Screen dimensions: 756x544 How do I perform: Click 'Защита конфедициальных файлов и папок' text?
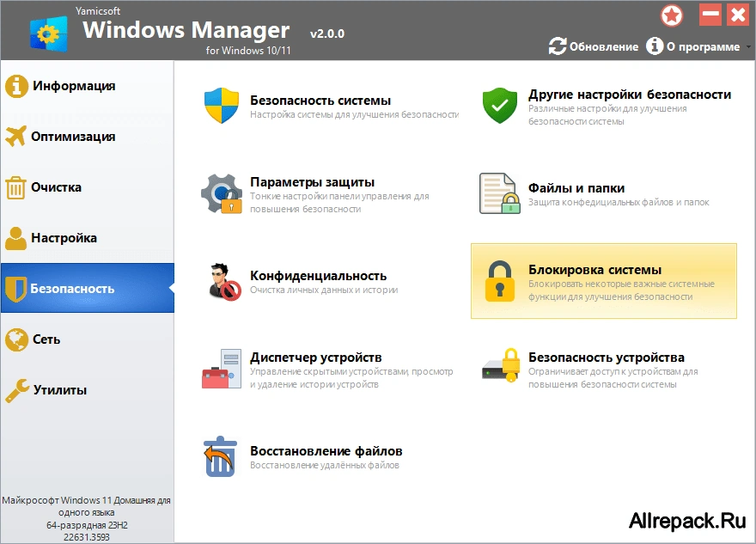click(x=619, y=202)
